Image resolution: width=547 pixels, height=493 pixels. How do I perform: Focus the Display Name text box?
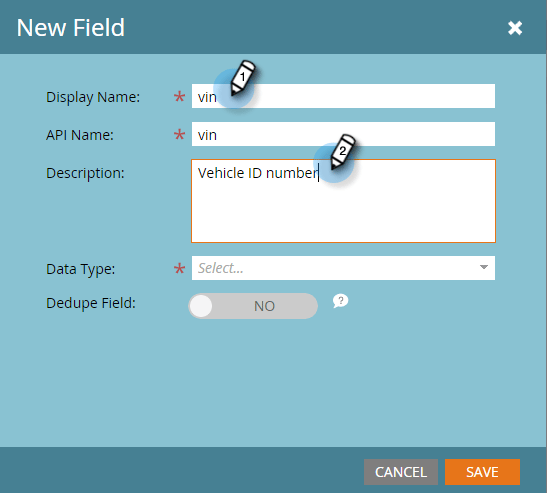pos(343,96)
